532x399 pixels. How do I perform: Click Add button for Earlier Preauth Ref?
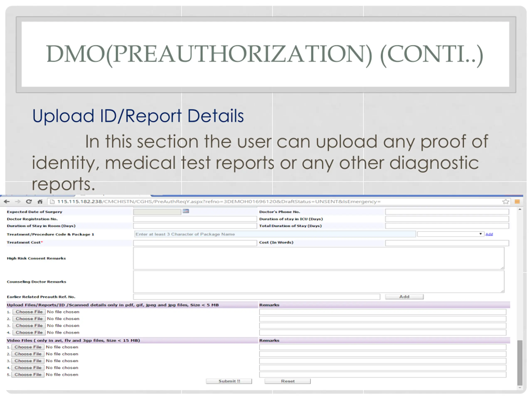pos(404,297)
